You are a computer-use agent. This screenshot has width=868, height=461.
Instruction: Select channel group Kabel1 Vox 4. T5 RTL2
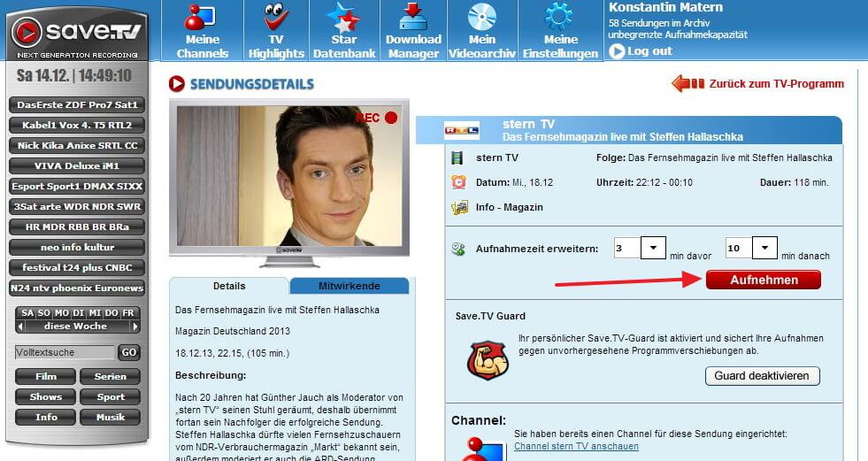[77, 125]
